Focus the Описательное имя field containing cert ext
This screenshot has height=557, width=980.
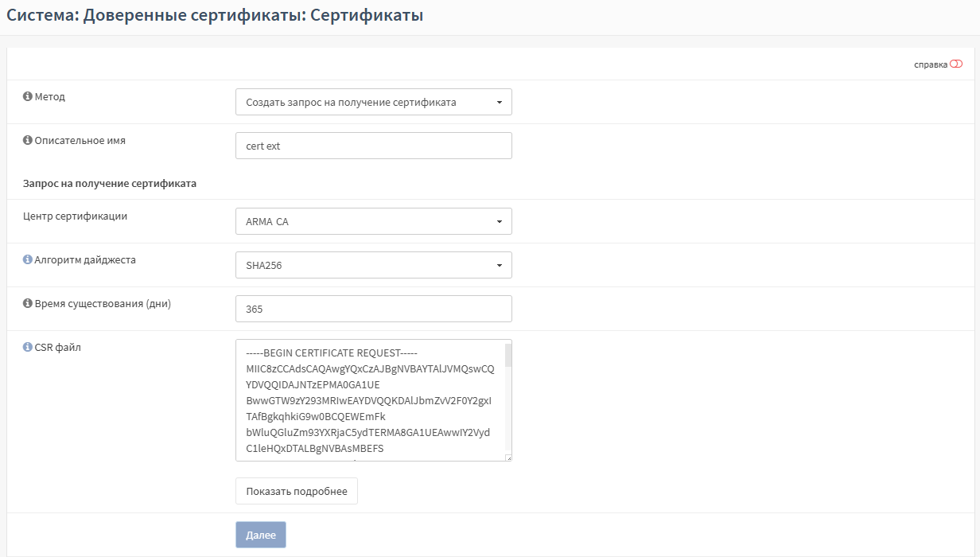[373, 146]
